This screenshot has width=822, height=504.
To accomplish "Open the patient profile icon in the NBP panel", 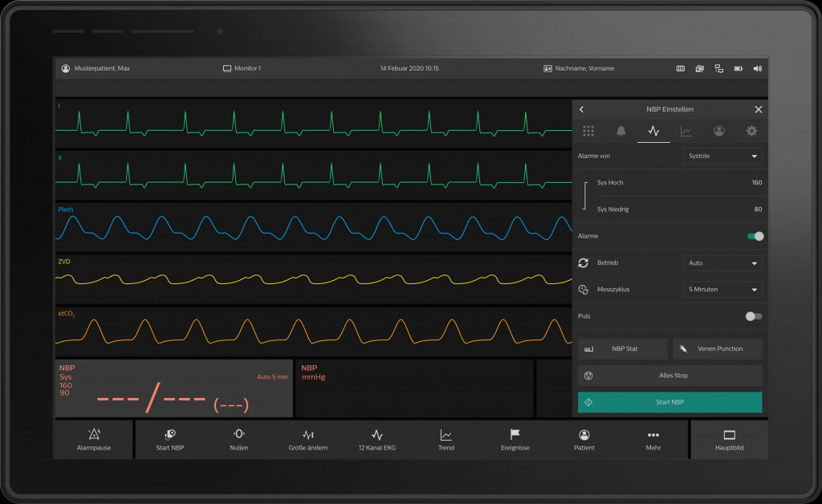I will [719, 131].
